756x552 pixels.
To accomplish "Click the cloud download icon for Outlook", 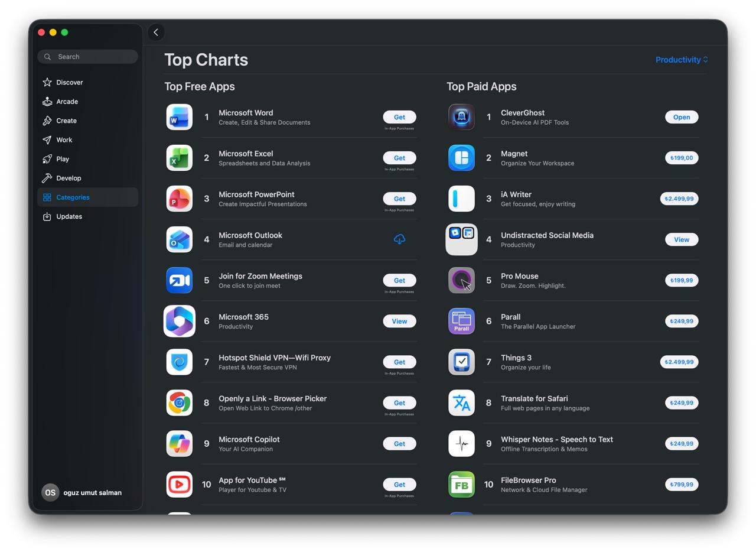I will point(399,239).
